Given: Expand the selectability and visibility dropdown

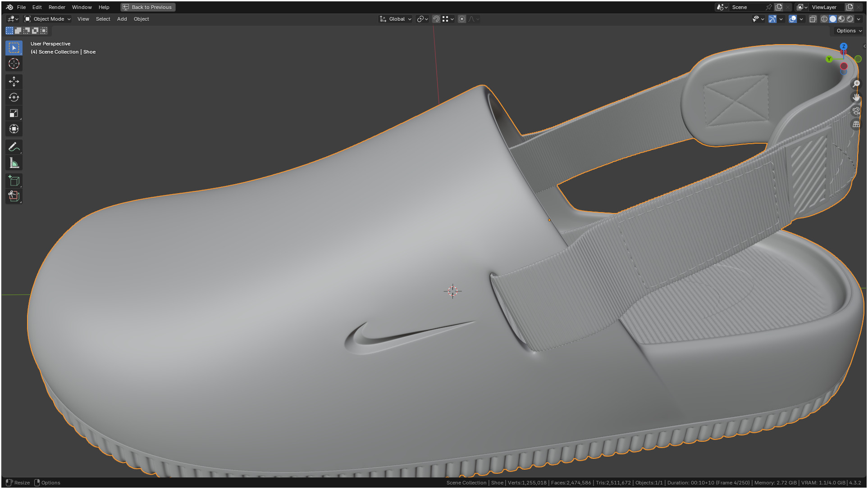Looking at the screenshot, I should point(758,19).
